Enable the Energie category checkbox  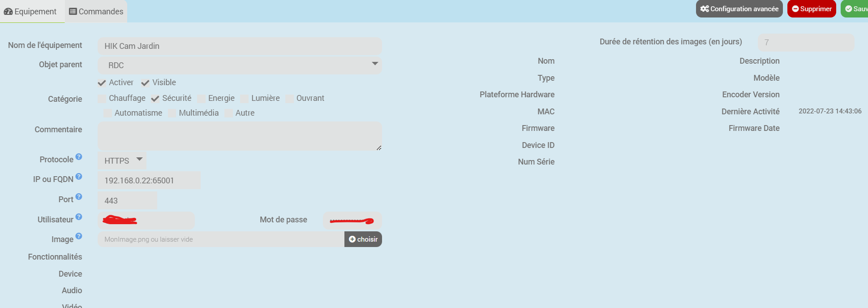click(x=202, y=99)
